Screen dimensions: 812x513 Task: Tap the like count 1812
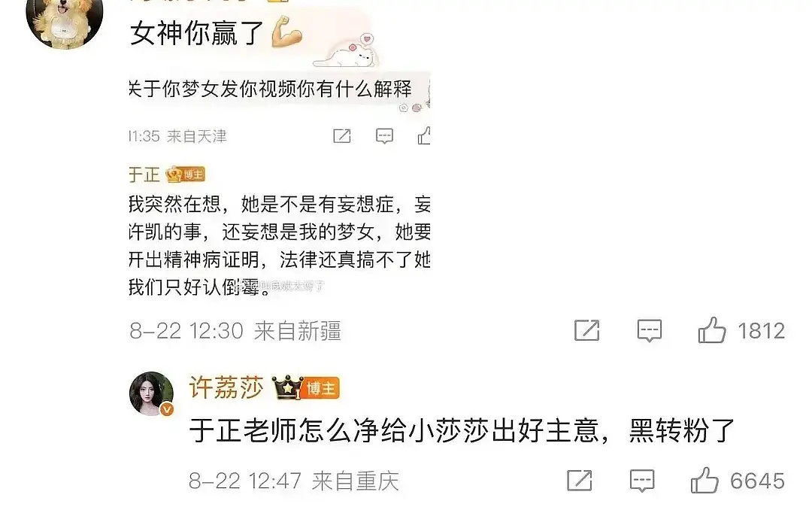[761, 331]
